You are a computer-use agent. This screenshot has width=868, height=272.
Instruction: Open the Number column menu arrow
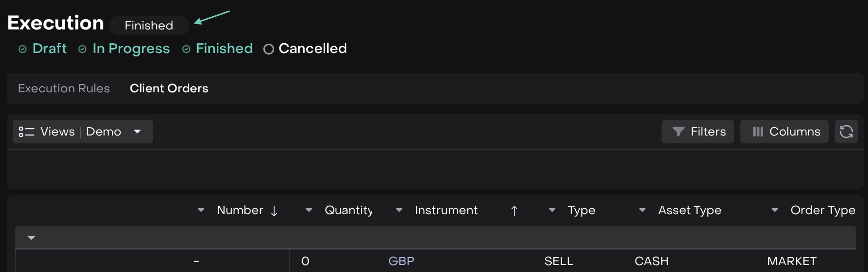201,210
